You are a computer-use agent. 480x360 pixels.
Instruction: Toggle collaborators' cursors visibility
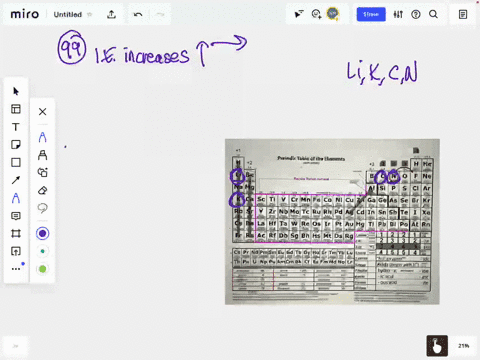(299, 14)
